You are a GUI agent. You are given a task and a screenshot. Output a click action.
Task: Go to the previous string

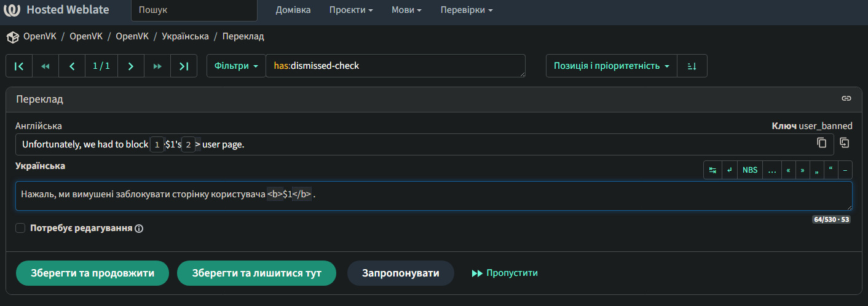pos(72,66)
